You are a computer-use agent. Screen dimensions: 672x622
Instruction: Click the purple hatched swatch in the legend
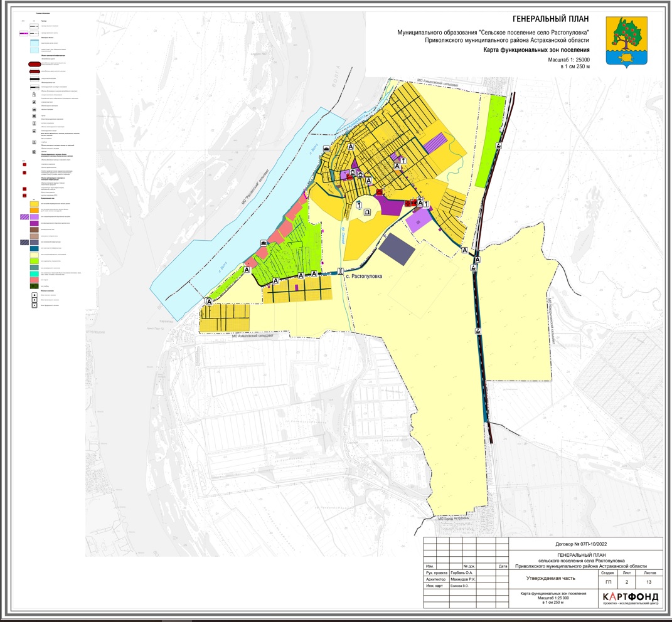[x=25, y=216]
